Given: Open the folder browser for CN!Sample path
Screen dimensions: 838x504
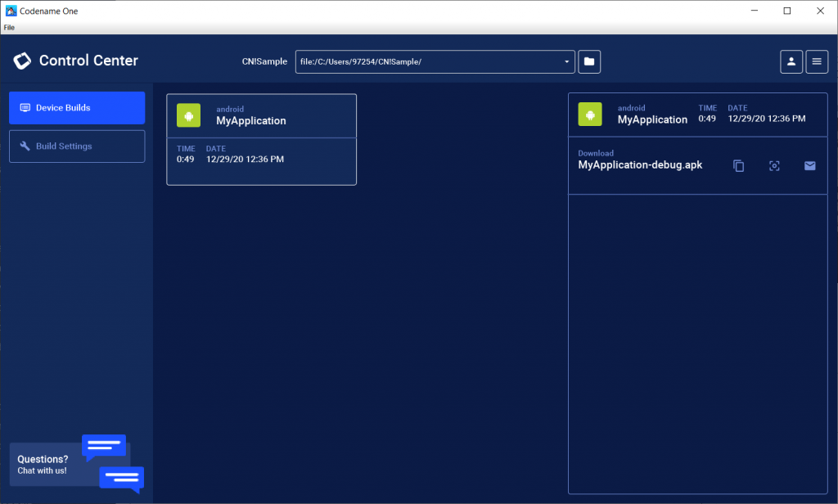Looking at the screenshot, I should (x=589, y=61).
